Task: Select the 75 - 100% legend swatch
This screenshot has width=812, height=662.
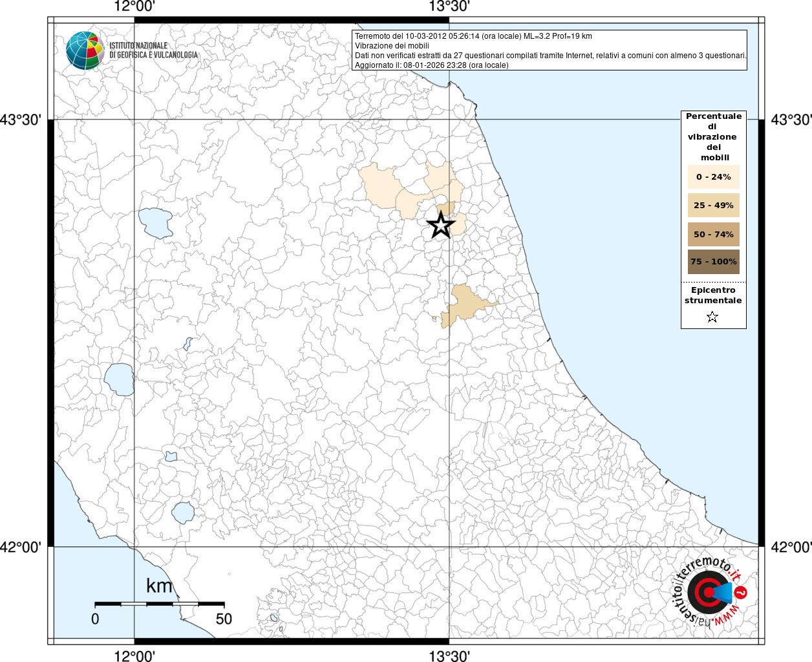Action: point(713,262)
